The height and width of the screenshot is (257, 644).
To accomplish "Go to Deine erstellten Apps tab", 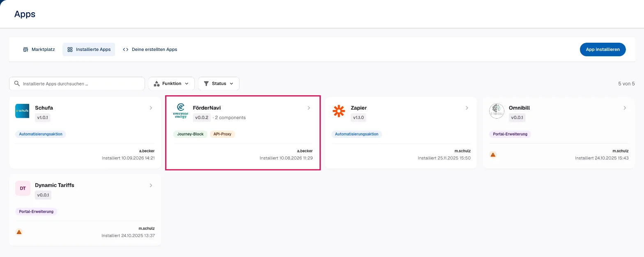I will click(150, 50).
